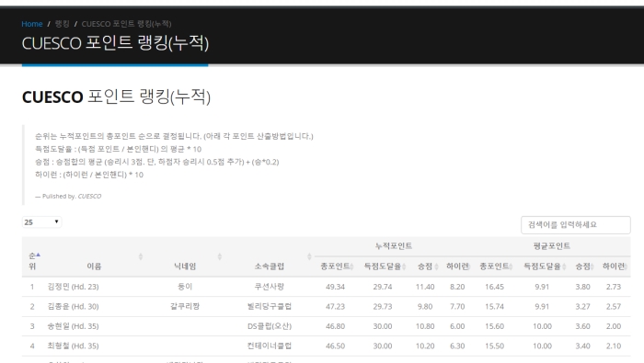Click the 평균포인트 group header

click(552, 246)
